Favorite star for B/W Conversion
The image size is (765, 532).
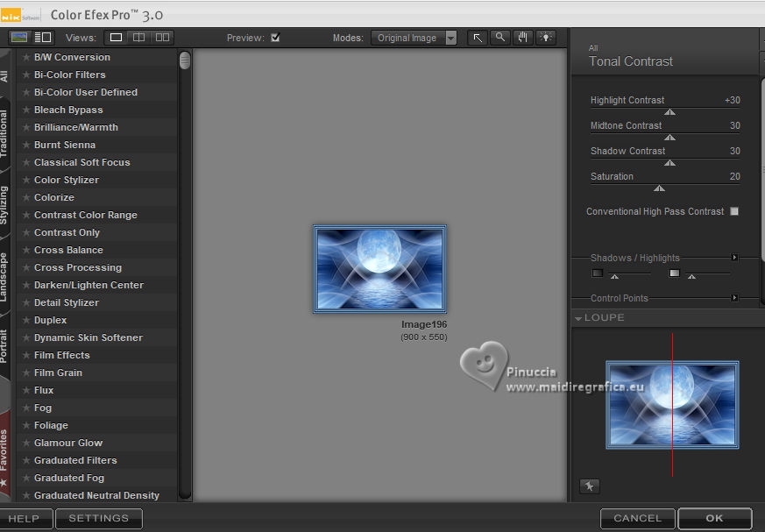26,57
